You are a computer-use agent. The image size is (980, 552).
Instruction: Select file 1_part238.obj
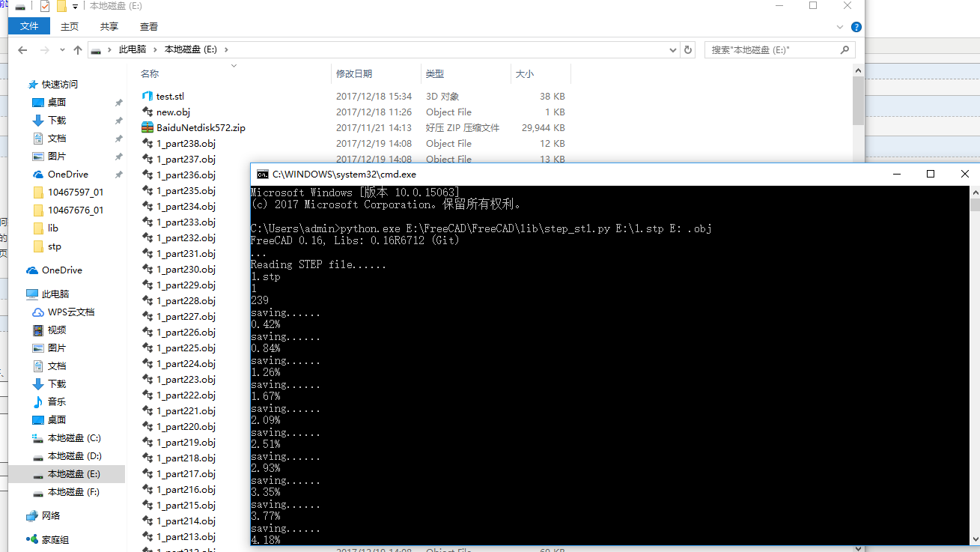pyautogui.click(x=186, y=143)
